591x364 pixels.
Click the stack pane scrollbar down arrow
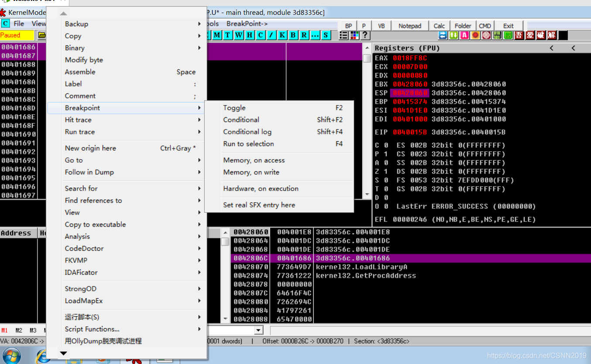[x=225, y=319]
